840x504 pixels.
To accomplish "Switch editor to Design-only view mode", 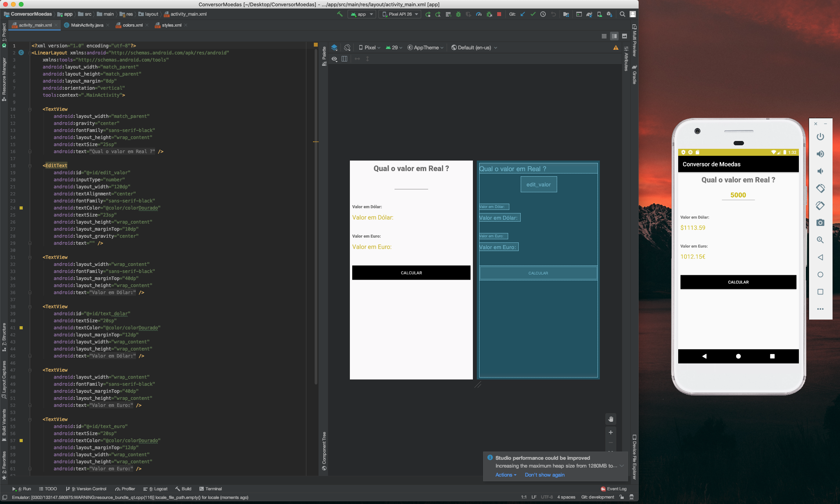I will click(x=625, y=36).
